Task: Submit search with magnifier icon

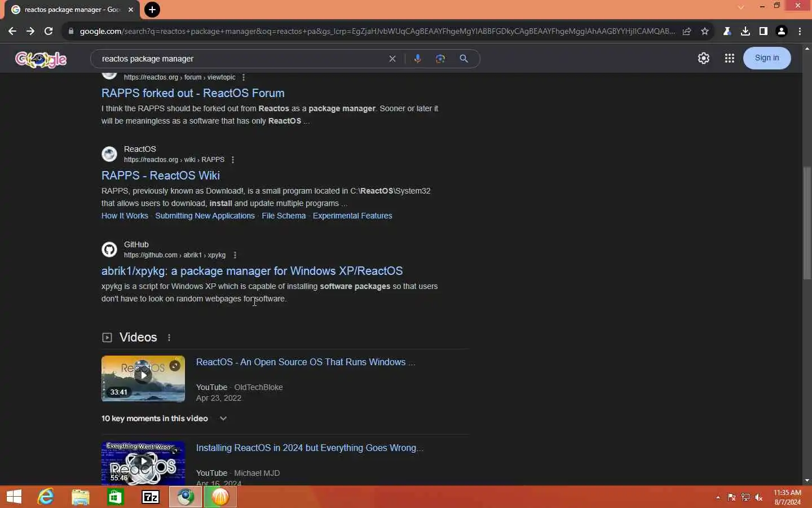Action: coord(464,59)
